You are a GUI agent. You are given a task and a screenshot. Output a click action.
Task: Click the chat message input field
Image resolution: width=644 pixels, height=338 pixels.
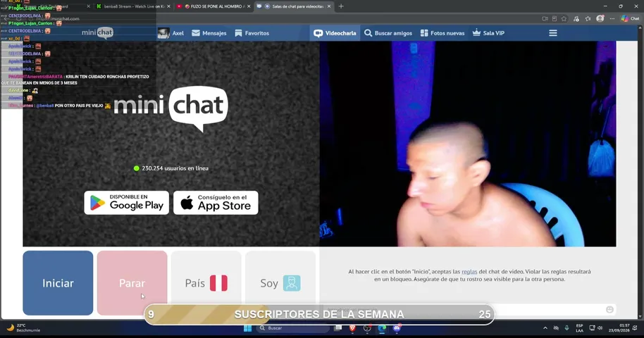464,309
